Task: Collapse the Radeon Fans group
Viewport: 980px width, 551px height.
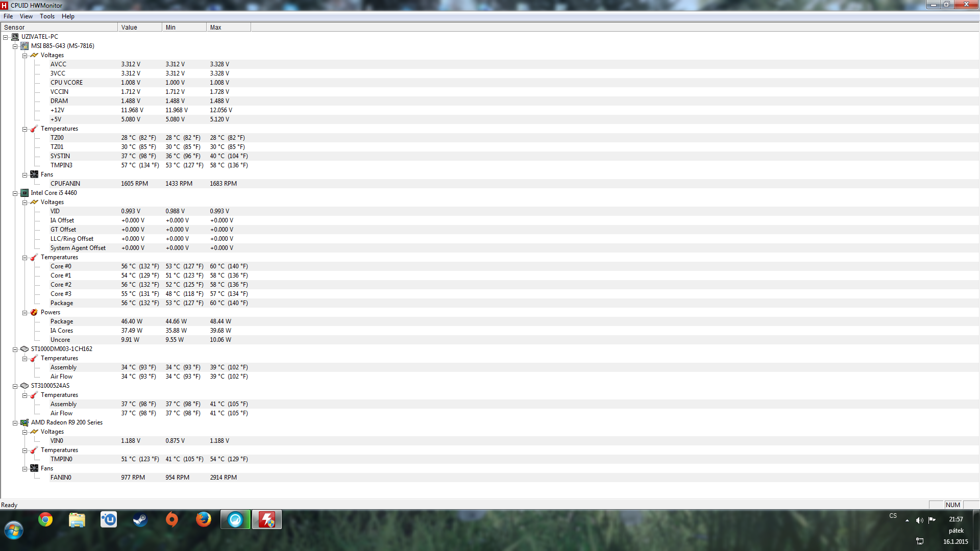Action: click(x=24, y=469)
